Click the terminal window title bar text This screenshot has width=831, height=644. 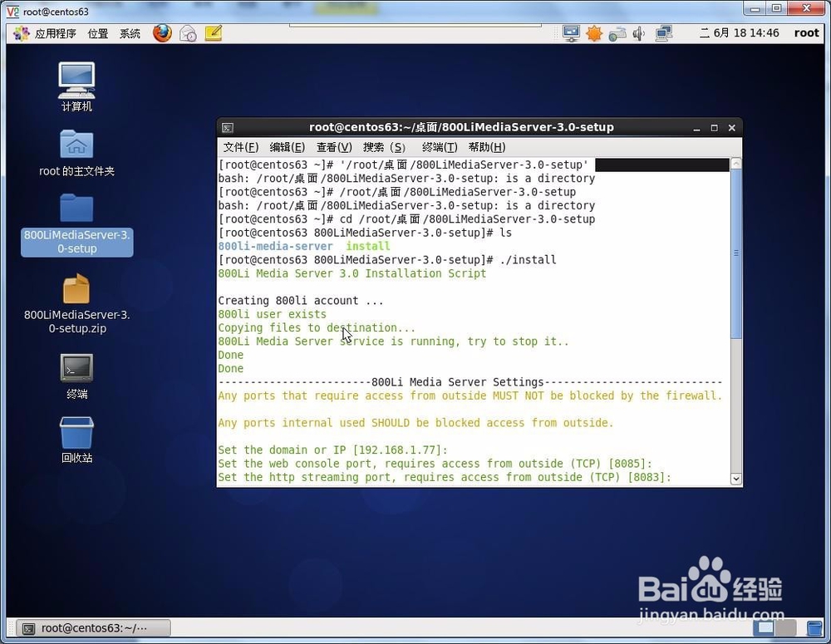coord(461,127)
